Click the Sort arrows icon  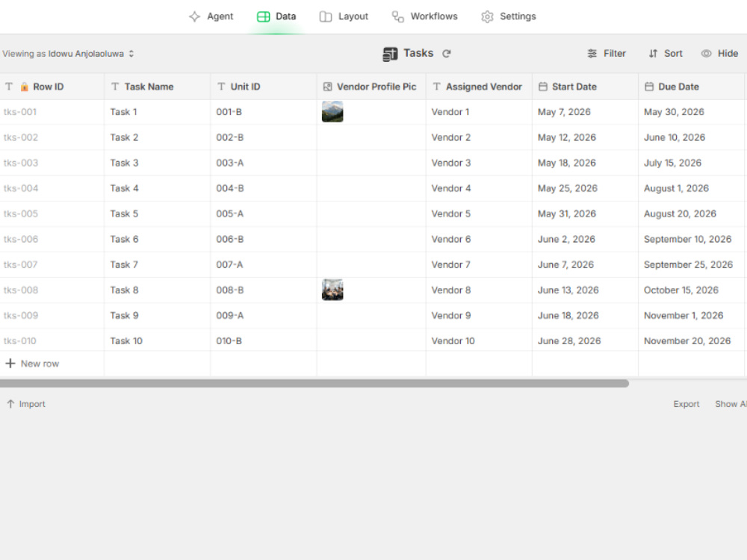point(653,53)
